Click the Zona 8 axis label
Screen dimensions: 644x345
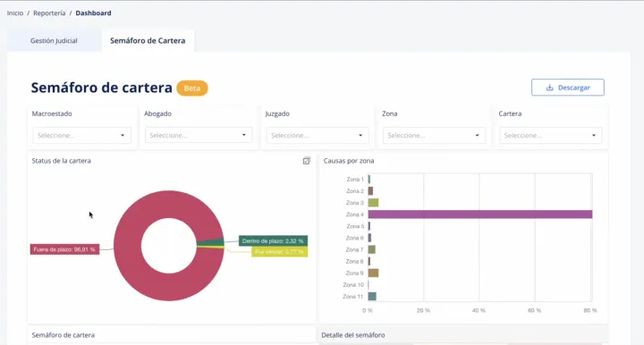coord(355,261)
